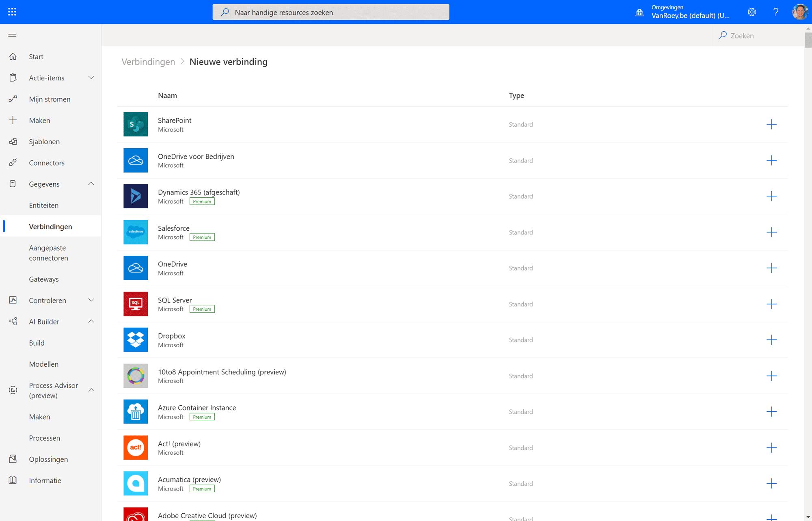Click the Salesforce connector icon
The width and height of the screenshot is (812, 521).
point(136,232)
